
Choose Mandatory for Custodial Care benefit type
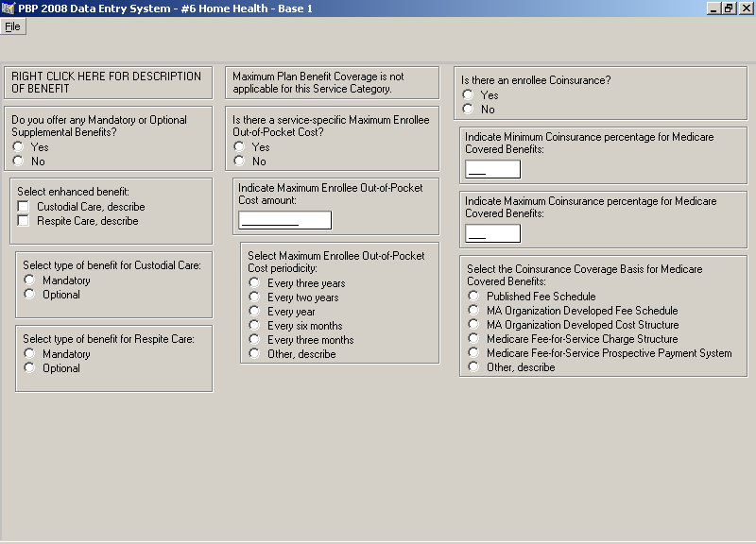tap(29, 280)
